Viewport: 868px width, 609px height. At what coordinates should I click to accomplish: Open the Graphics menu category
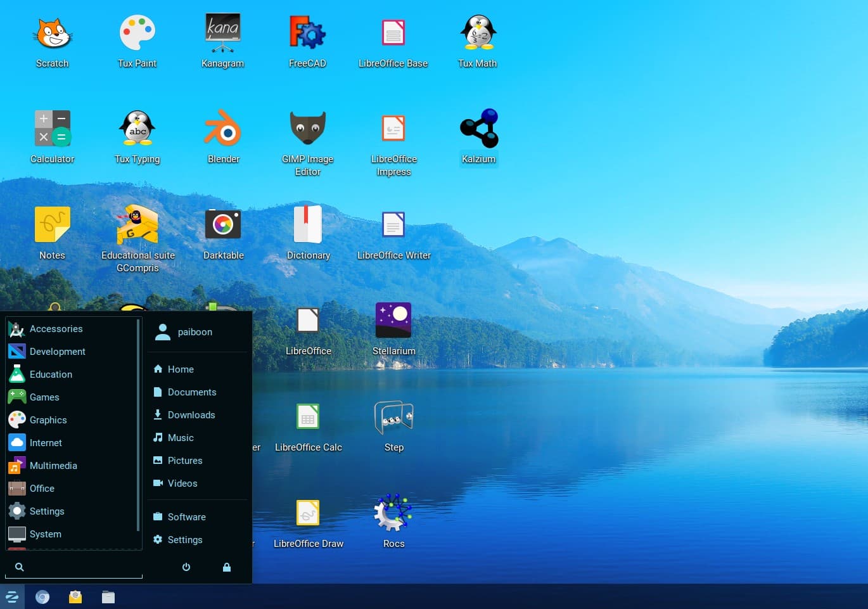point(48,420)
